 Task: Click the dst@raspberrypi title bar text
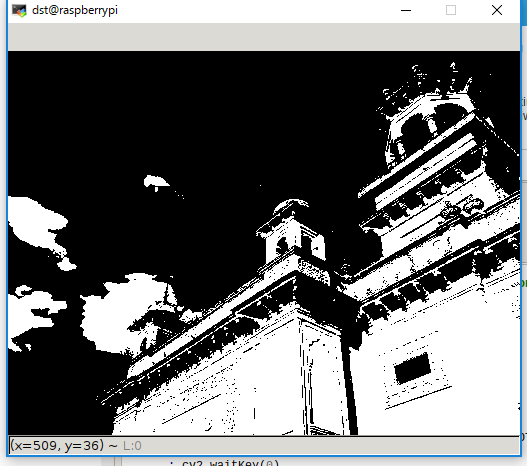[x=75, y=10]
